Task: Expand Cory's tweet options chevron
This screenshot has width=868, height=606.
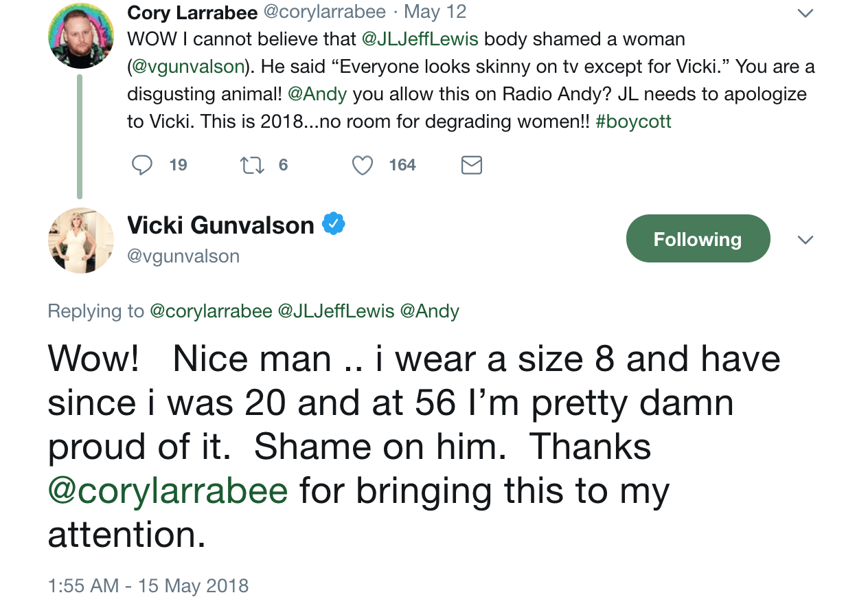Action: click(805, 13)
